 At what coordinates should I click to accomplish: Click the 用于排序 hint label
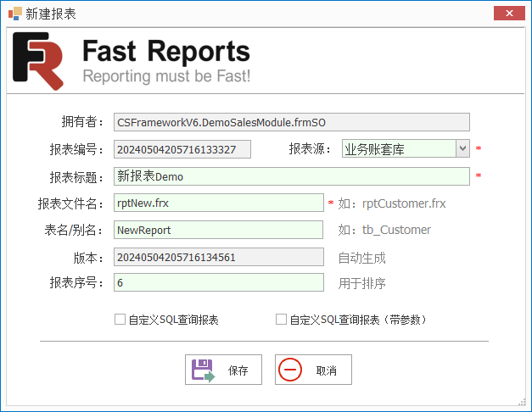point(361,283)
